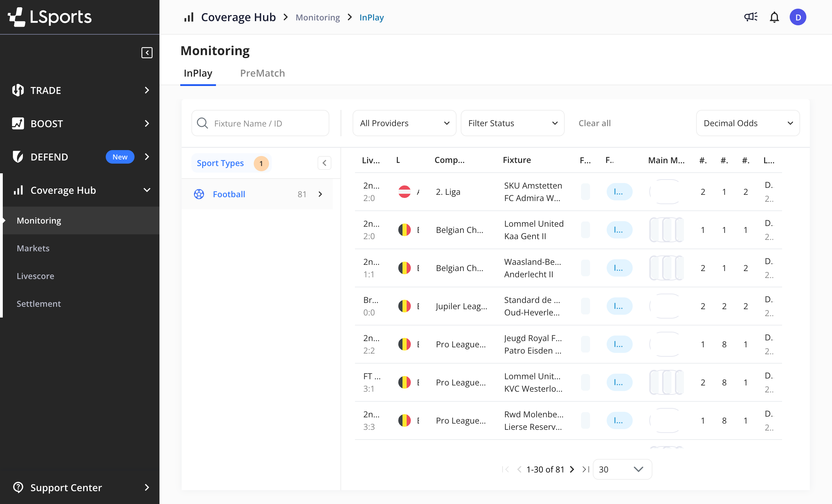Collapse the sidebar with the arrow icon
The image size is (832, 504).
147,53
